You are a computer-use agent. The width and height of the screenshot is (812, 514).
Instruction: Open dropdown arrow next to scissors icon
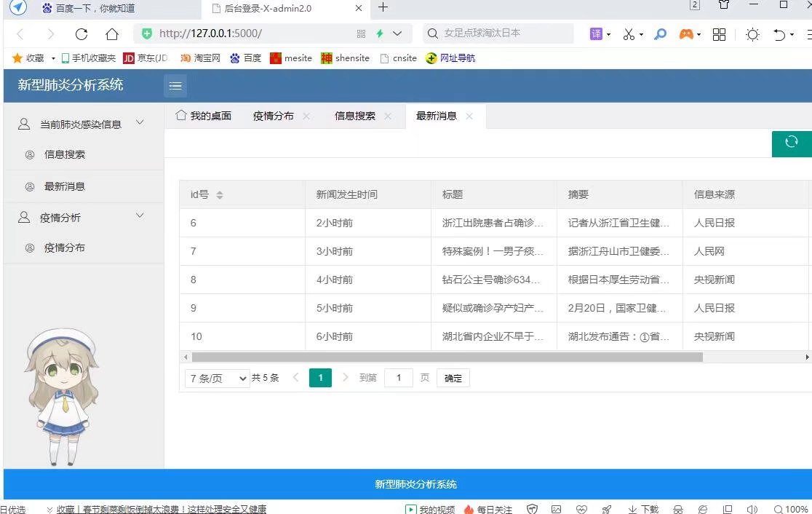[x=641, y=35]
